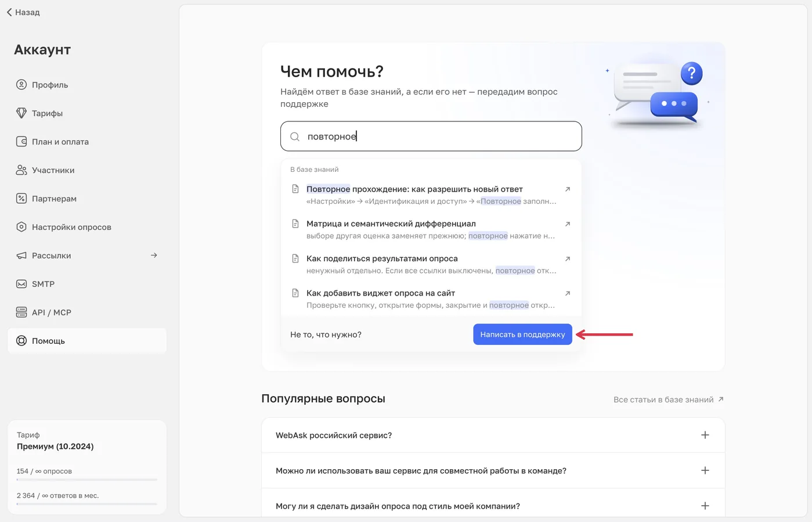Click the опросов usage progress bar
The image size is (812, 522).
[87, 480]
